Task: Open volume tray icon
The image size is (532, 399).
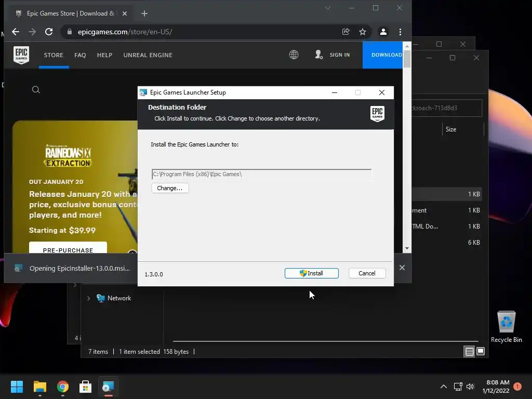Action: 470,387
